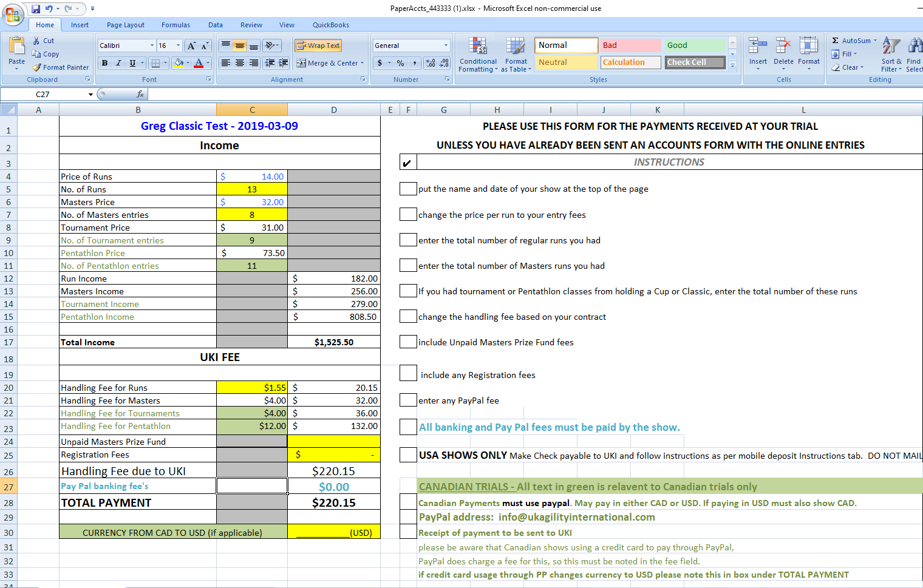Image resolution: width=923 pixels, height=588 pixels.
Task: Click Decrease Decimal icon
Action: point(444,63)
